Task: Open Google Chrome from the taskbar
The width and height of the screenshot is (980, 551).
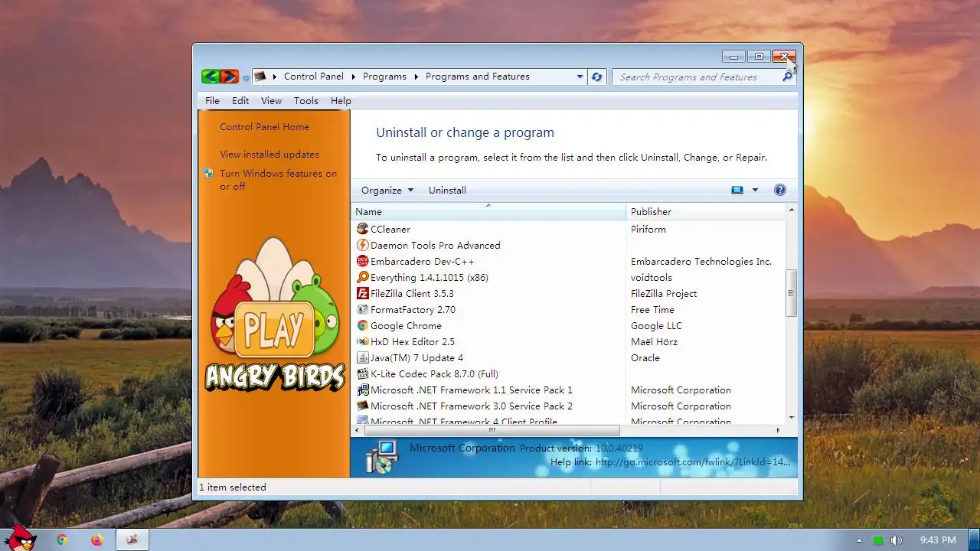Action: point(62,540)
